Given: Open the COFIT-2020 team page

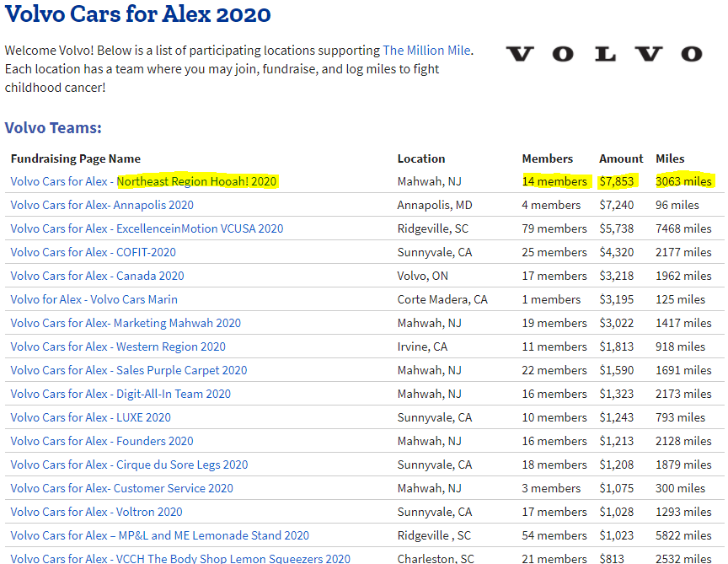Looking at the screenshot, I should pos(93,252).
